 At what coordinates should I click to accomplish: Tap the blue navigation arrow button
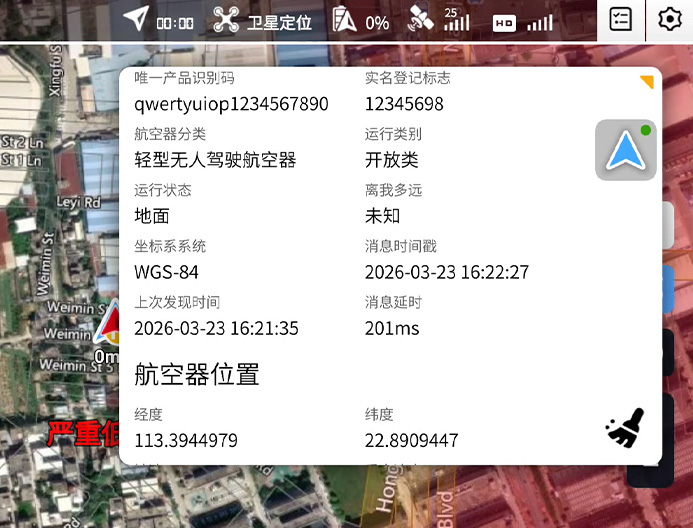pos(626,150)
